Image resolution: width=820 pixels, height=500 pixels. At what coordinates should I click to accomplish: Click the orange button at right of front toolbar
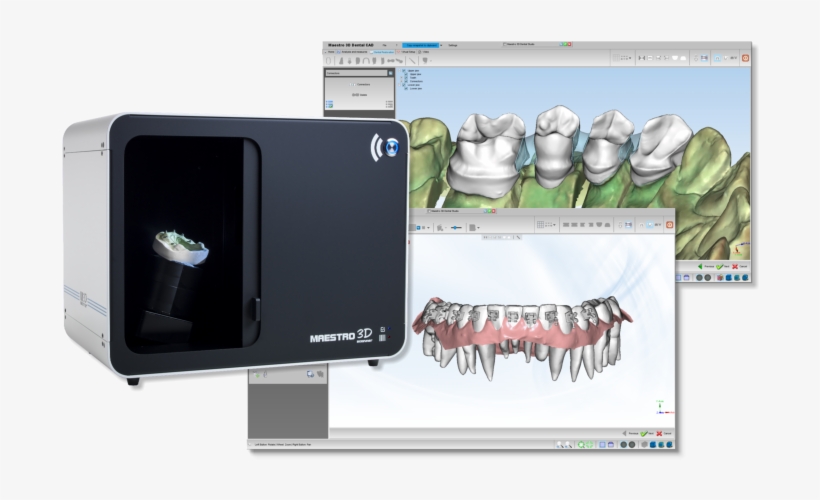click(x=669, y=225)
